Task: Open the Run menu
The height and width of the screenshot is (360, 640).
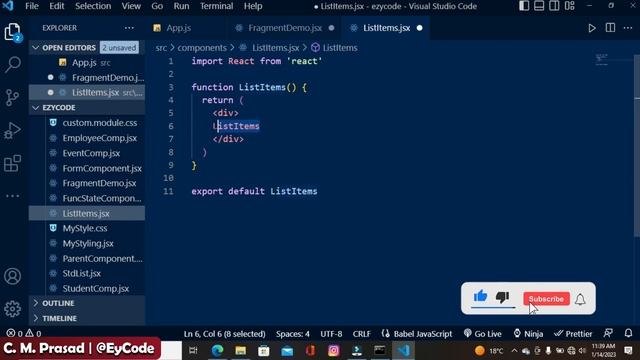Action: [181, 6]
